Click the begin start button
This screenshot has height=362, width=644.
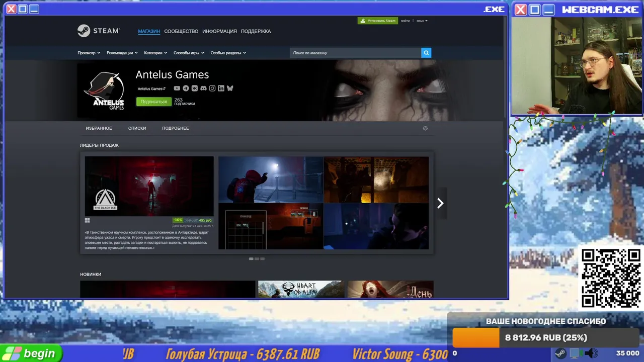(31, 353)
